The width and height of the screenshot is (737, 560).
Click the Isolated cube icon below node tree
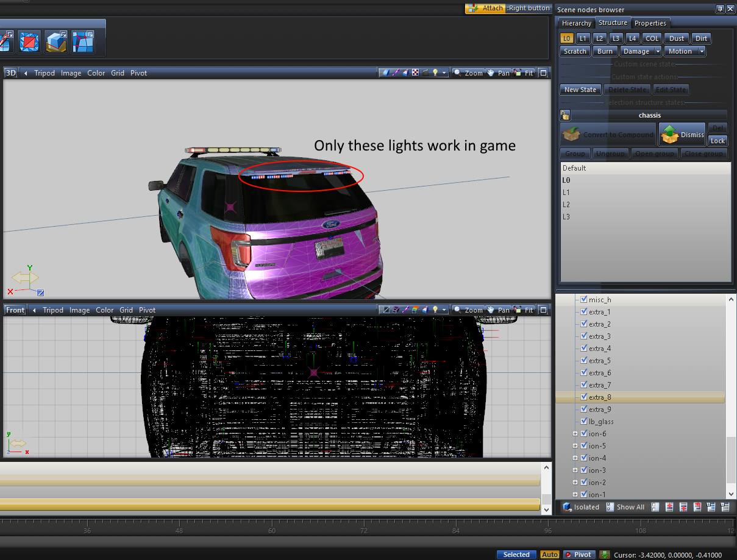(x=567, y=507)
